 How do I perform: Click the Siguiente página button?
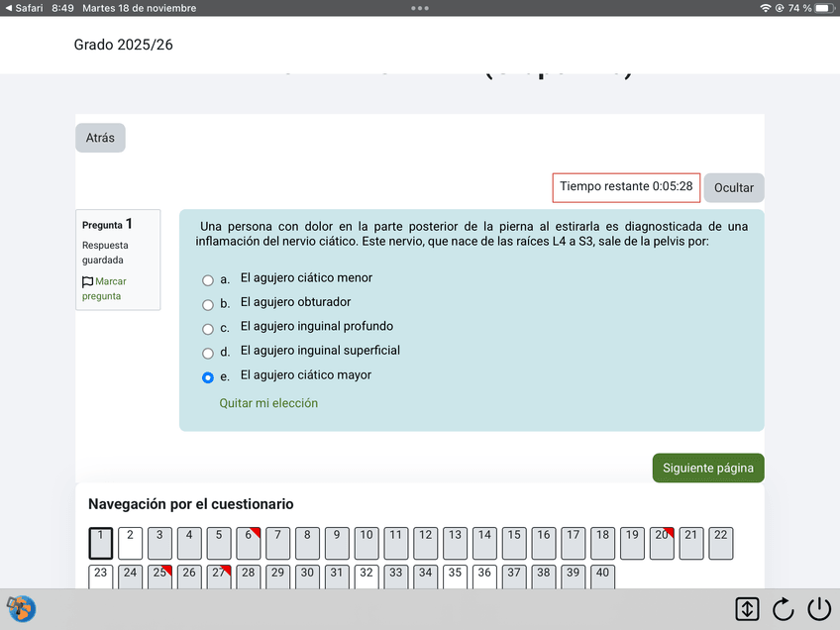pos(707,468)
